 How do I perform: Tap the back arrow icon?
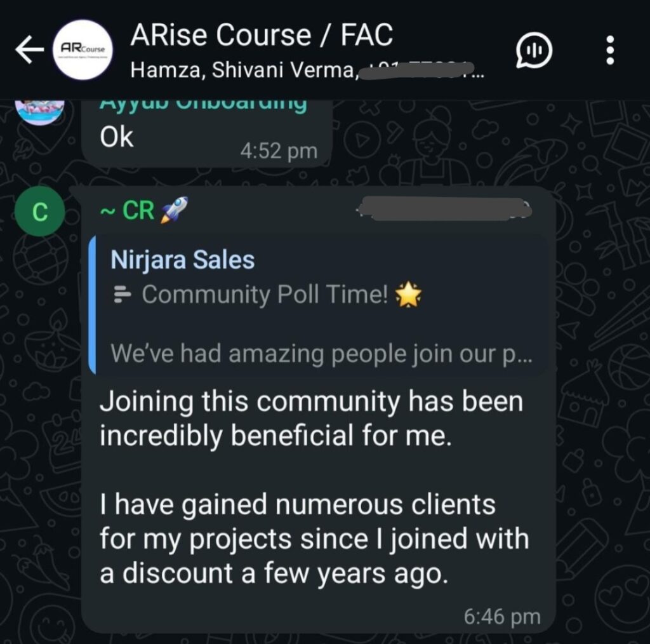point(29,50)
